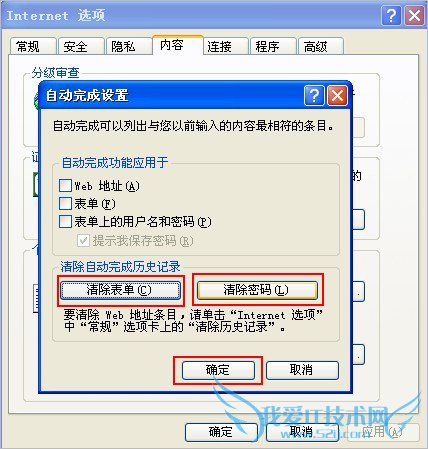428x449 pixels.
Task: Check 表单上的用户名和密码 option
Action: [x=65, y=221]
